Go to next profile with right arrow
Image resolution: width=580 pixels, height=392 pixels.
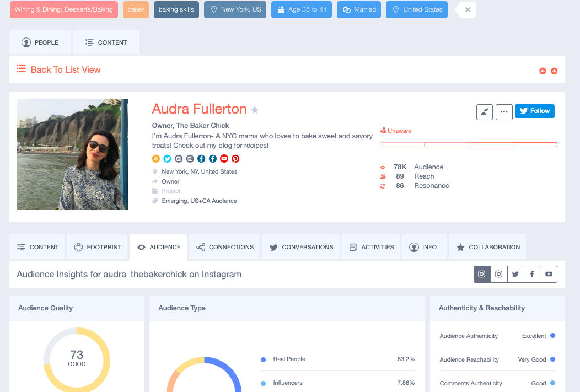(554, 71)
